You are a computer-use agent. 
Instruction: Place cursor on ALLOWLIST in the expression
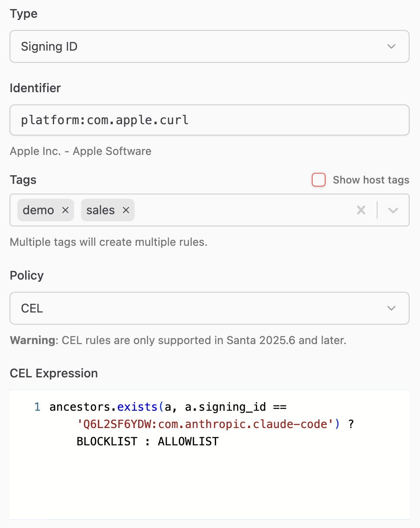click(x=188, y=441)
